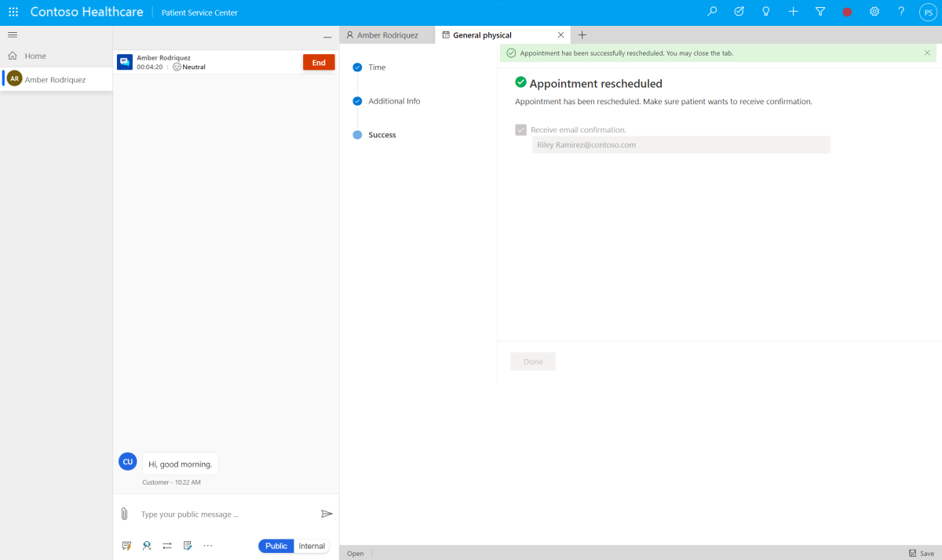Viewport: 942px width, 560px height.
Task: Select the consult agent icon
Action: 147,545
